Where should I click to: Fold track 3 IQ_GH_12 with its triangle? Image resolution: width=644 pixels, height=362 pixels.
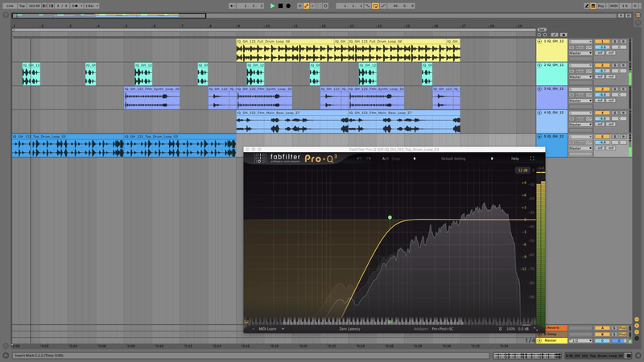click(x=539, y=89)
